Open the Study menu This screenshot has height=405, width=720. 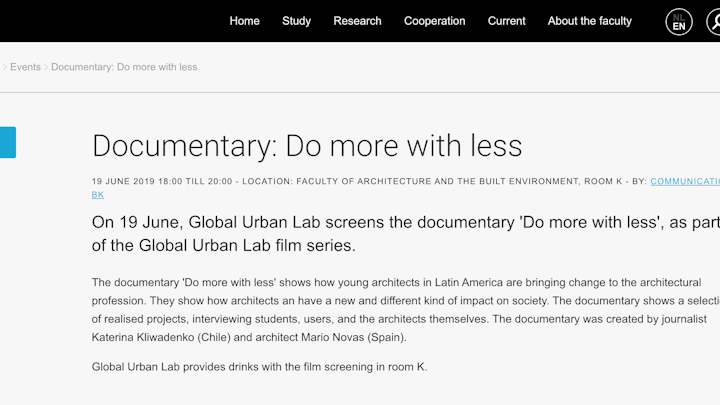[x=296, y=21]
